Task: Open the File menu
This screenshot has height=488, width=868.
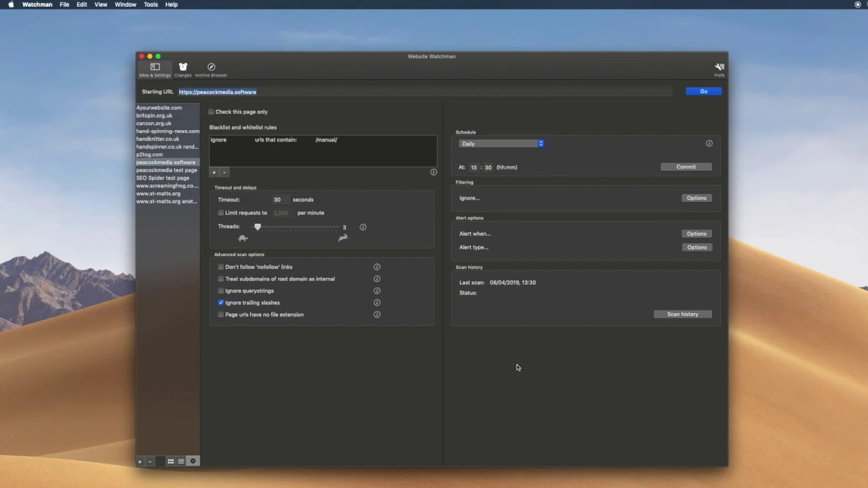Action: (64, 5)
